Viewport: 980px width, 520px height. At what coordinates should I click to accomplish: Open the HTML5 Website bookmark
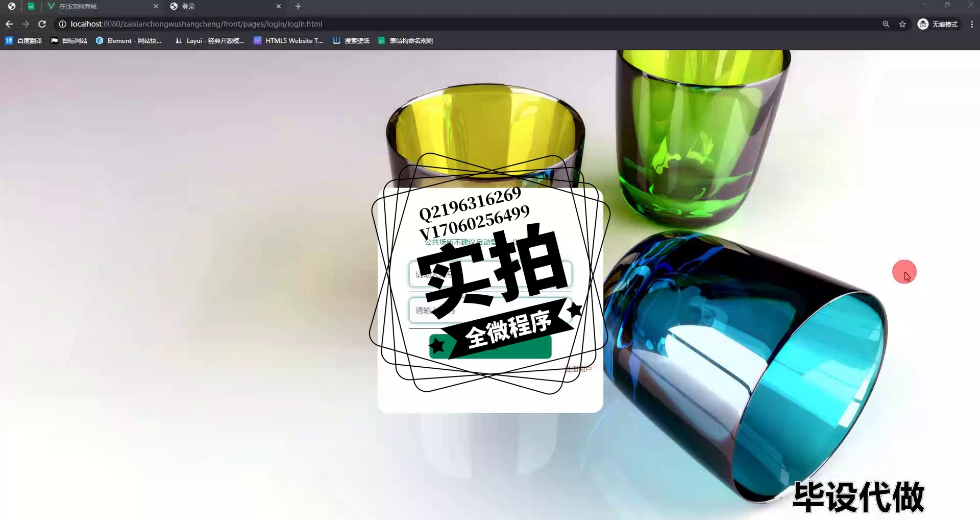pos(288,40)
